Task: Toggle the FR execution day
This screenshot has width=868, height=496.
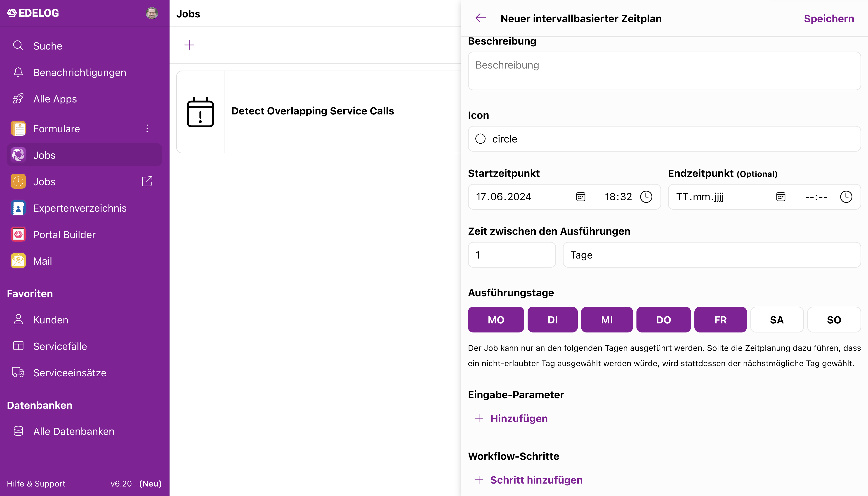Action: coord(721,320)
